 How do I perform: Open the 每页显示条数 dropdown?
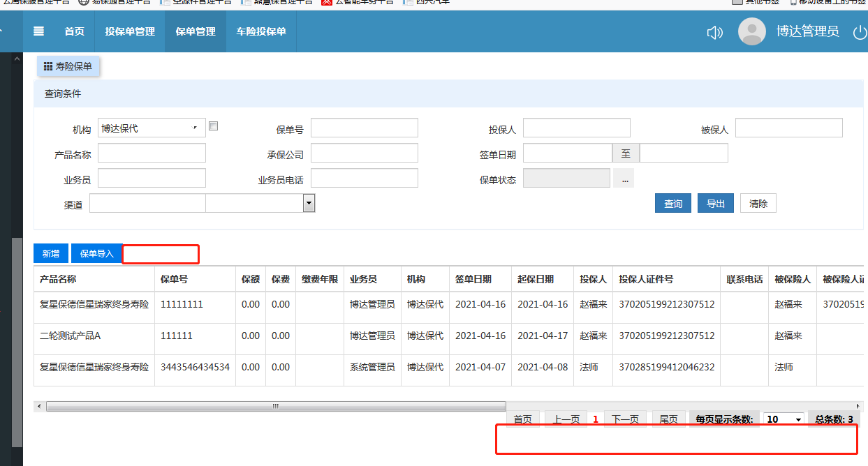coord(784,419)
